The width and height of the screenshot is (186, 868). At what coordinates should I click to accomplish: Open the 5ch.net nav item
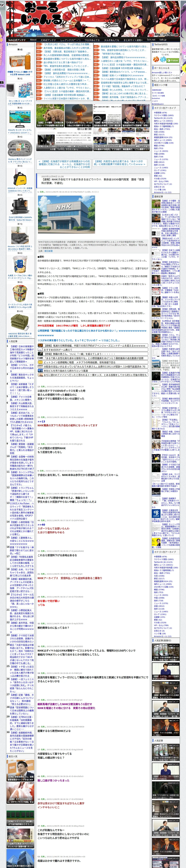click(151, 40)
